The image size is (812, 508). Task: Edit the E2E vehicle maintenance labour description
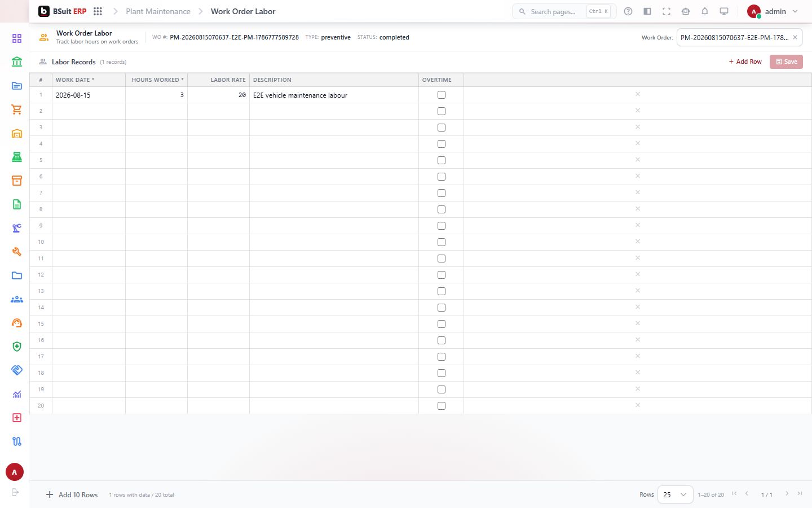tap(334, 95)
